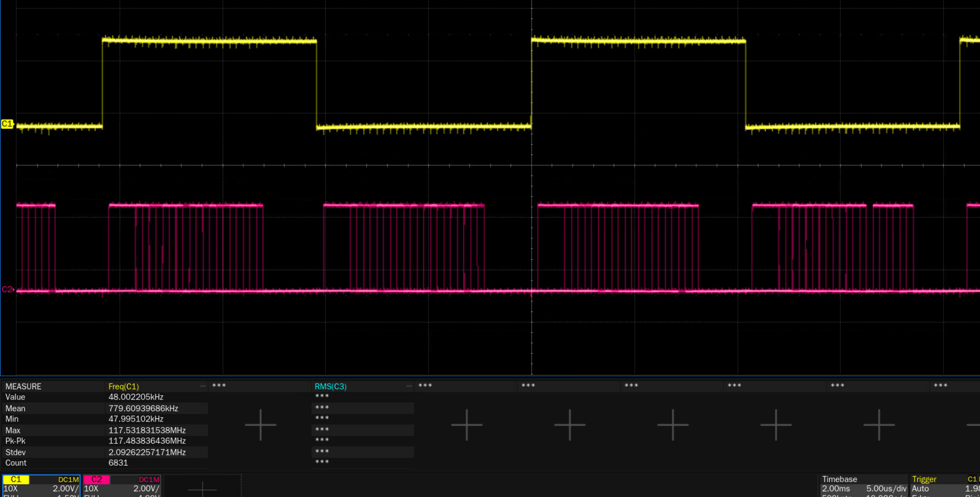Click the Max row label
Screen dimensions: 980x497
(13, 430)
